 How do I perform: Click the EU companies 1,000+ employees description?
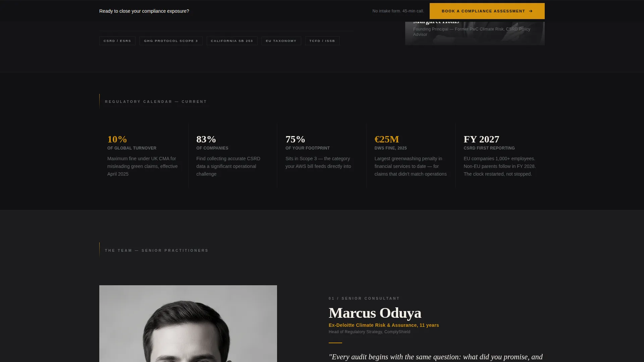500,166
